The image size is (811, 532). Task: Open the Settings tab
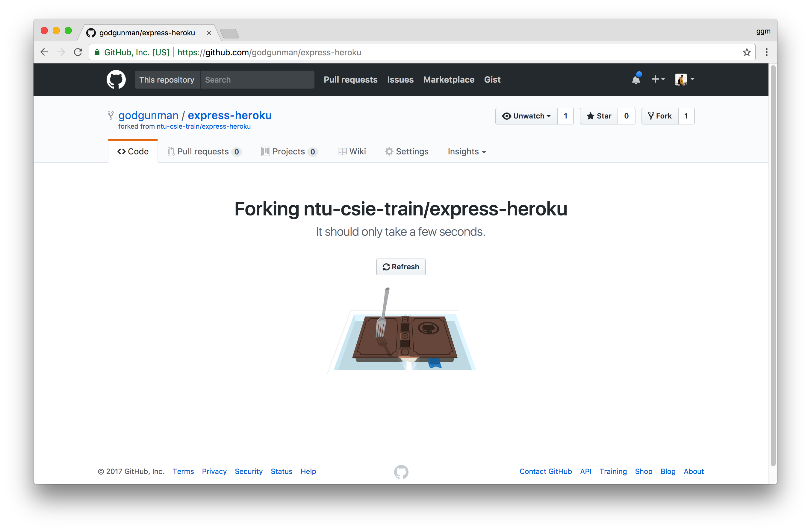[406, 151]
